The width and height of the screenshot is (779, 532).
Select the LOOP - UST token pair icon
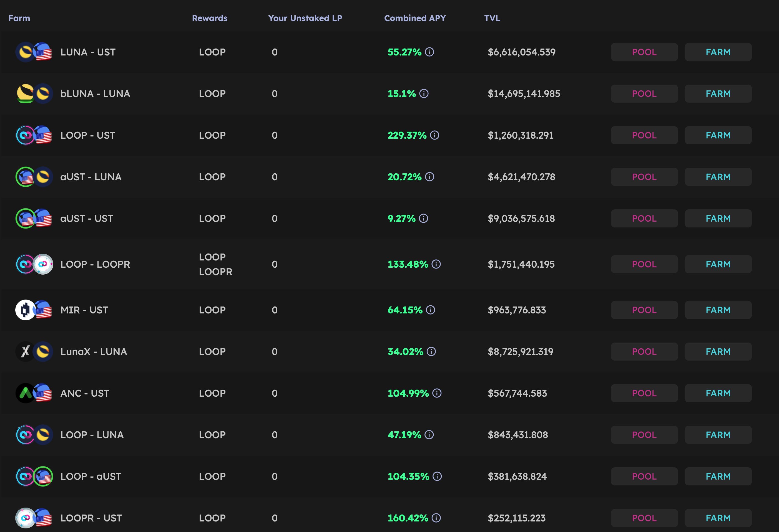[34, 135]
